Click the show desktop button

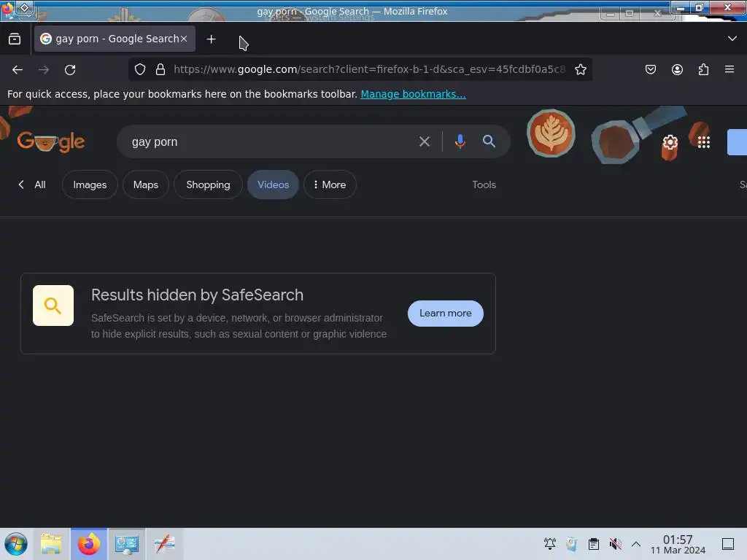[728, 544]
